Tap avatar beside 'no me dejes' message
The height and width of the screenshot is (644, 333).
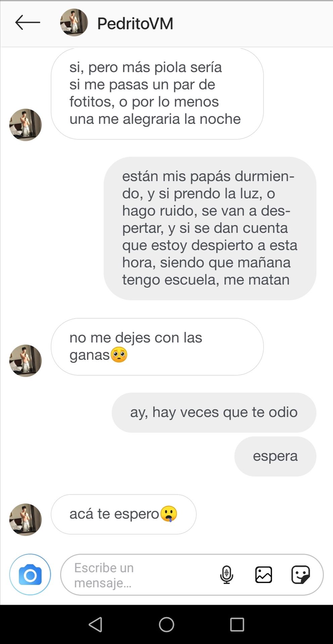(x=25, y=361)
